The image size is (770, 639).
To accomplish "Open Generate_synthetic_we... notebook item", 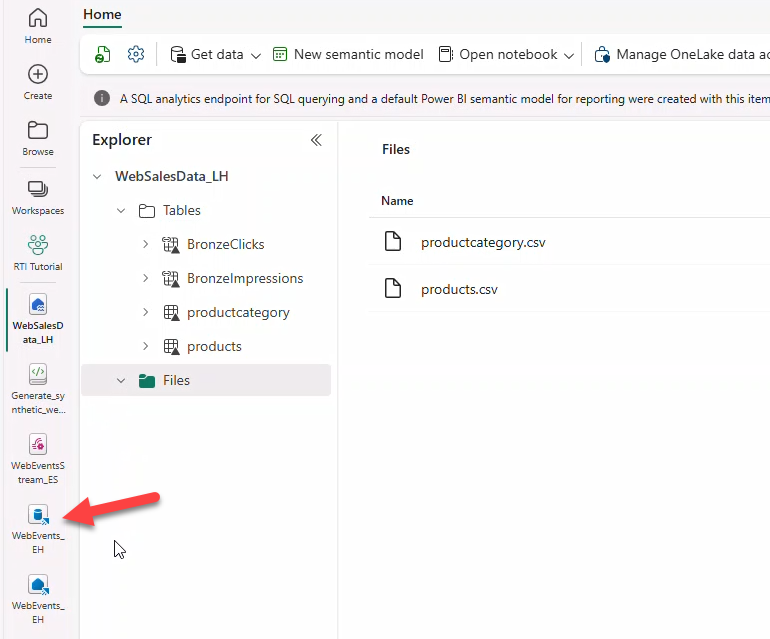I will [x=38, y=389].
